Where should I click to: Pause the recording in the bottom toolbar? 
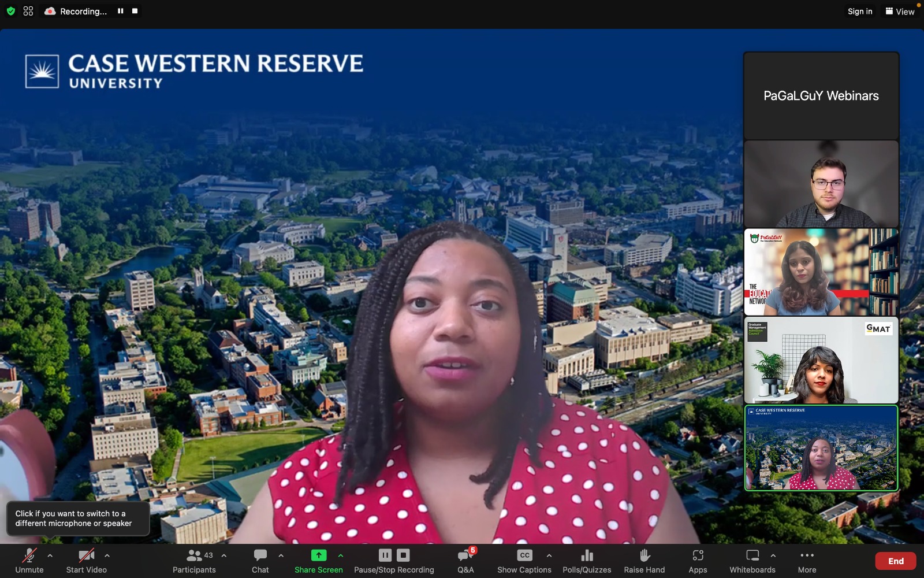point(385,555)
